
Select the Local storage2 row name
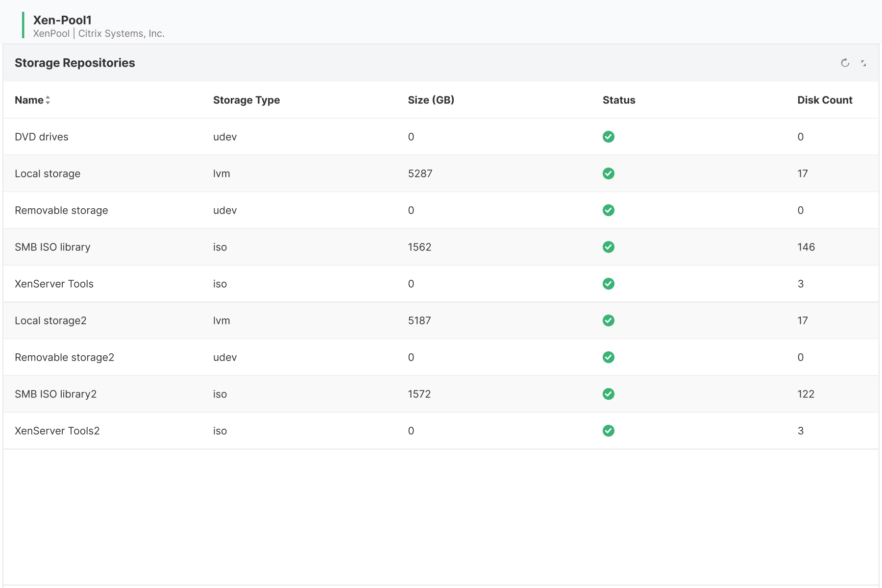coord(50,320)
